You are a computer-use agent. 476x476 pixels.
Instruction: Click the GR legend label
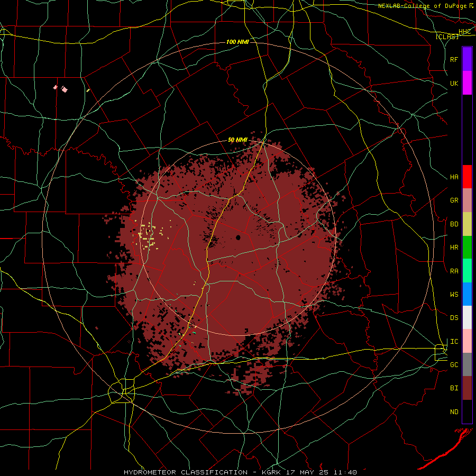[x=454, y=200]
